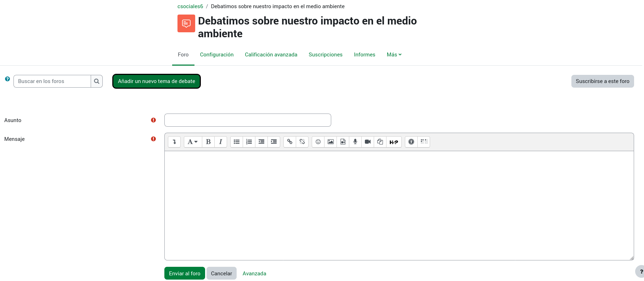
Task: Insert an image into the message
Action: click(331, 142)
